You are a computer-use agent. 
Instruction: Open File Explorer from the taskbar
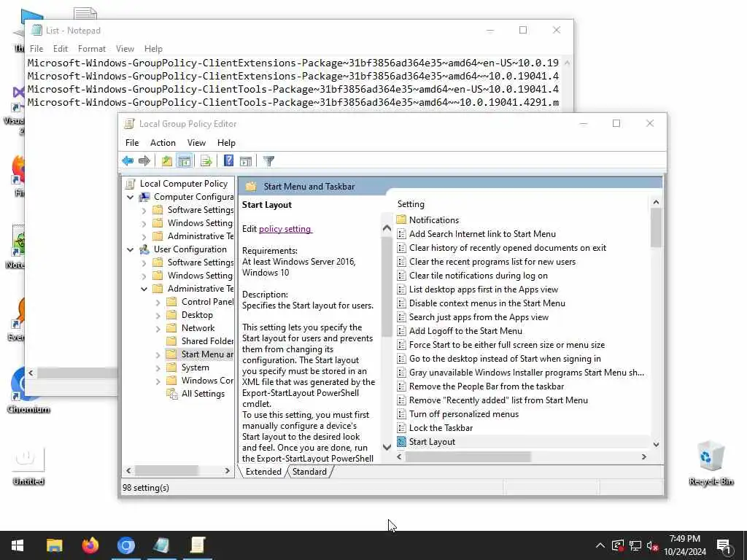point(54,545)
